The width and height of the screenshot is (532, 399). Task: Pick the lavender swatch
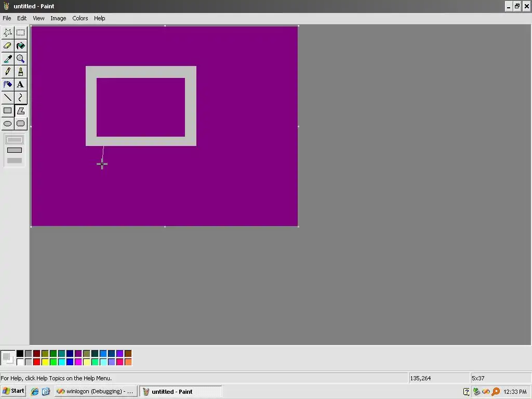click(111, 362)
